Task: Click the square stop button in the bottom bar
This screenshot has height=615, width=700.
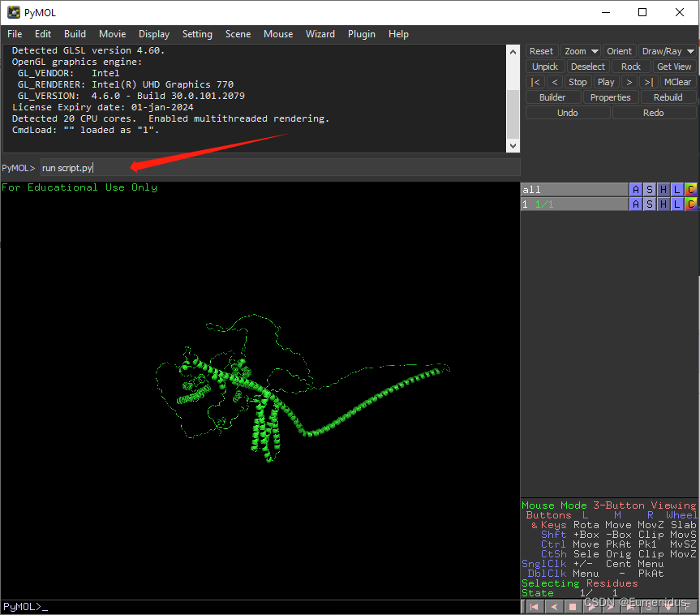Action: coord(573,607)
